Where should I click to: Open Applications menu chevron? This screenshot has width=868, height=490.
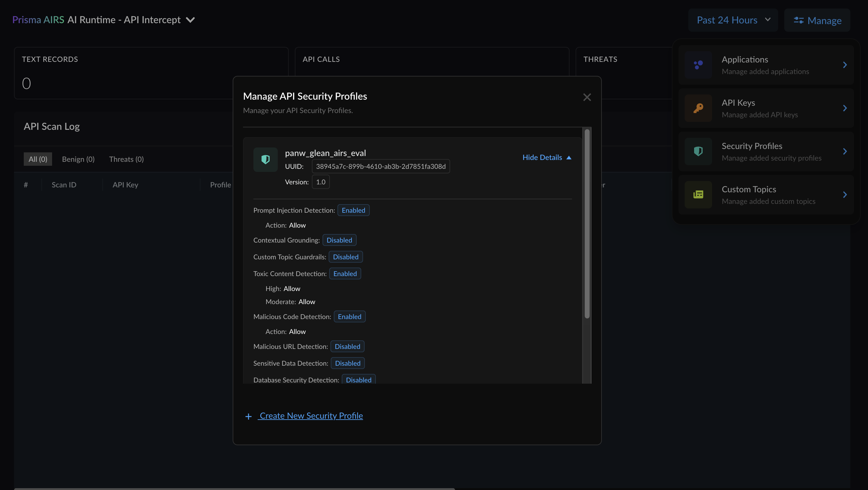[845, 65]
